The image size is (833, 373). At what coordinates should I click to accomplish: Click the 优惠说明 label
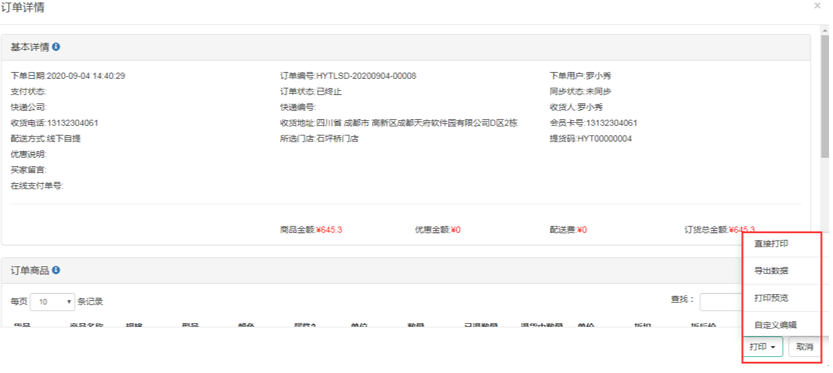pyautogui.click(x=29, y=155)
